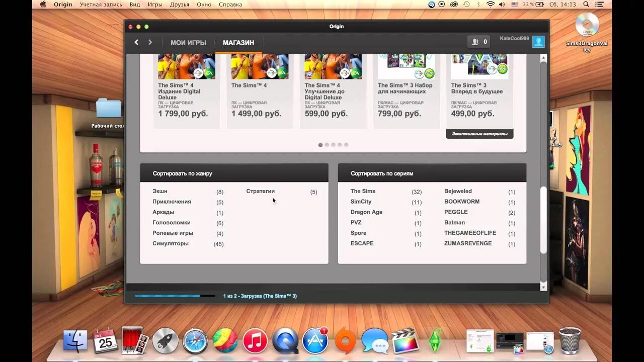This screenshot has width=644, height=362.
Task: Open the KateCool999 account dropdown
Action: pyautogui.click(x=514, y=38)
